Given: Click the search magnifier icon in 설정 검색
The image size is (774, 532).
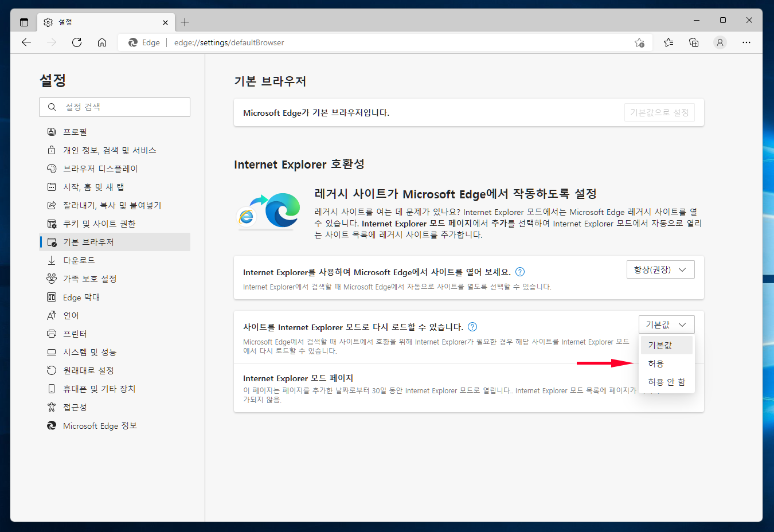Looking at the screenshot, I should pos(52,107).
